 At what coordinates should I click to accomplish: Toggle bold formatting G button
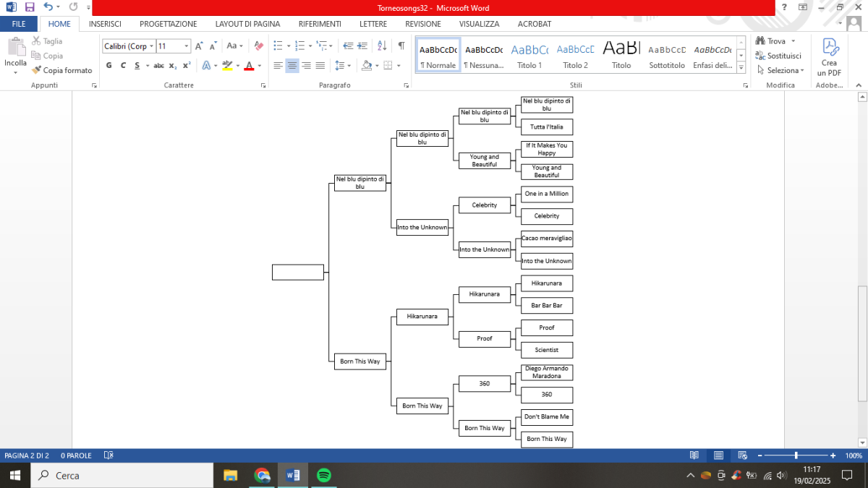[x=109, y=65]
